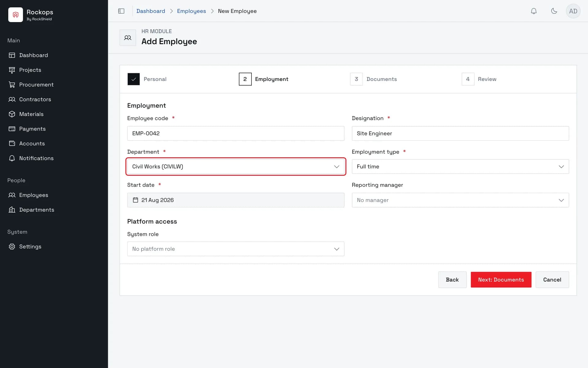The image size is (588, 368).
Task: Click the Contractors sidebar icon
Action: 12,99
